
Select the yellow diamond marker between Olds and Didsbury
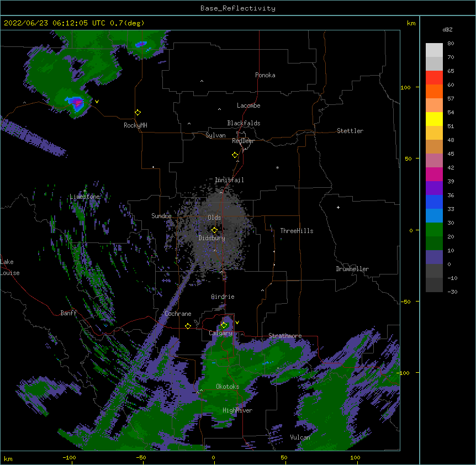214,230
